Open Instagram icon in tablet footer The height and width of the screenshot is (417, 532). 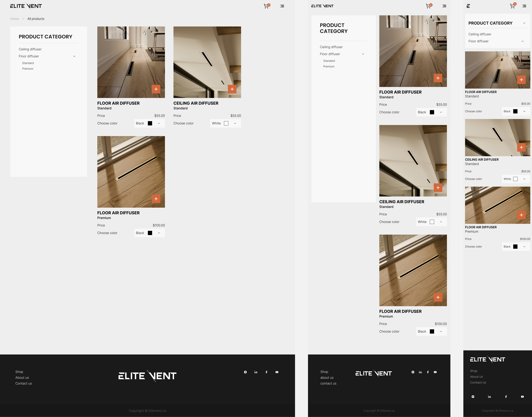[x=413, y=372]
